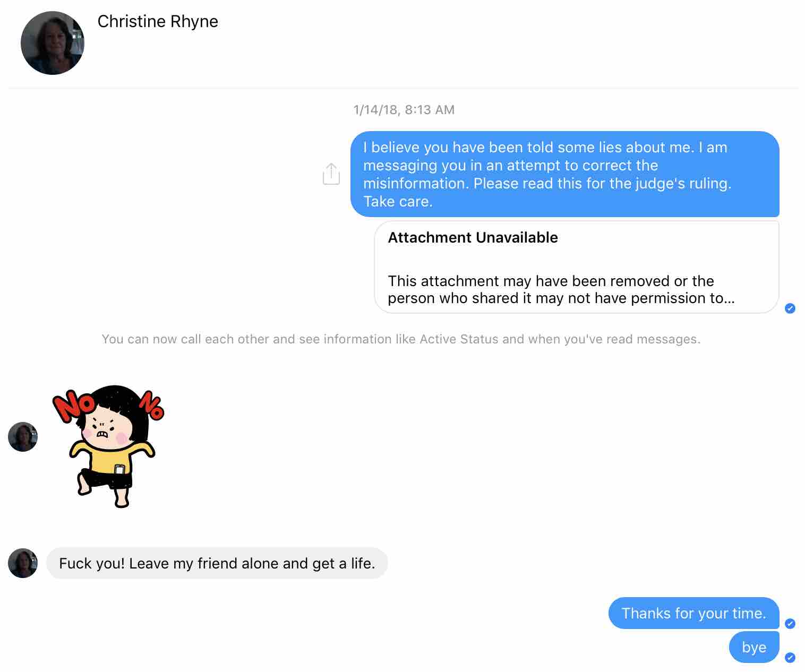
Task: Select the blue "I believe you have been told" message
Action: 565,174
